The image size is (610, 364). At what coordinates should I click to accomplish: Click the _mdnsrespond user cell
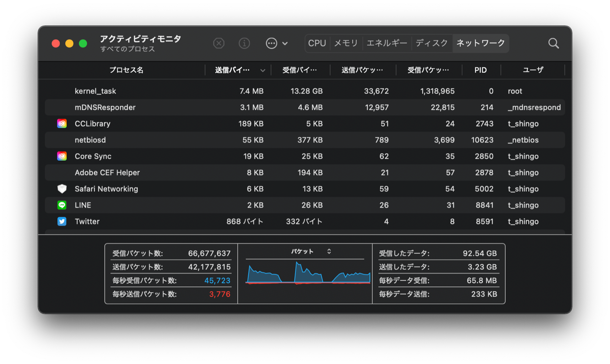click(x=534, y=107)
